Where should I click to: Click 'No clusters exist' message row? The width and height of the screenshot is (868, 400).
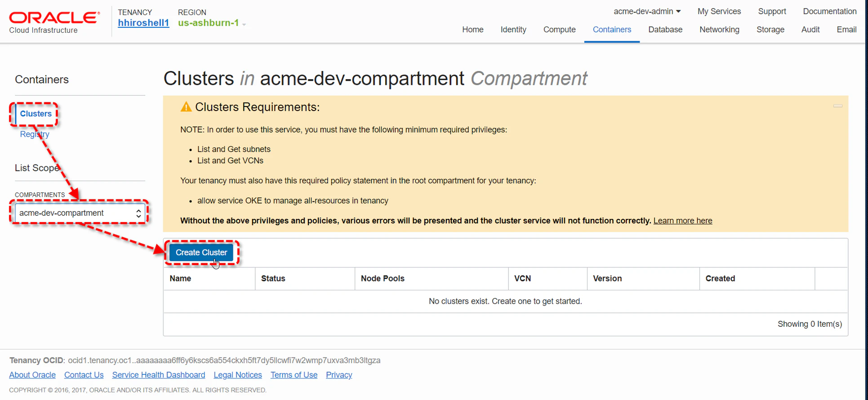click(505, 301)
